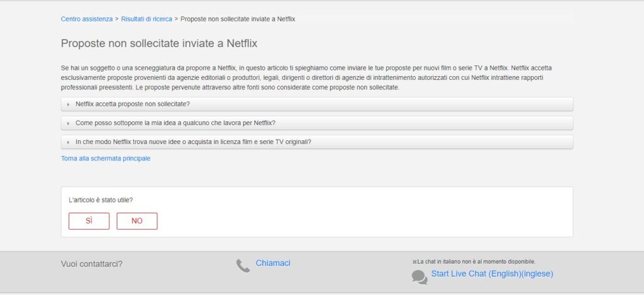Viewport: 644px width, 295px height.
Task: Click the phone icon next to Chiamaci
Action: tap(243, 266)
